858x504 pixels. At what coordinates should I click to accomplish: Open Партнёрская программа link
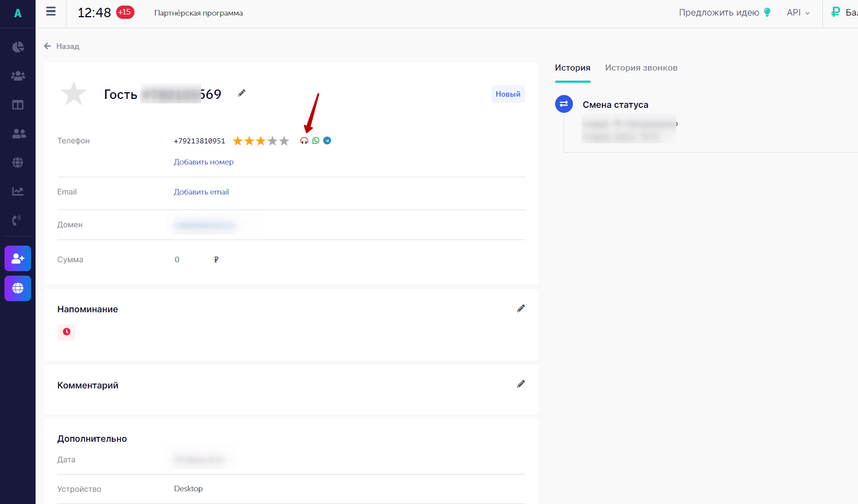click(x=198, y=13)
